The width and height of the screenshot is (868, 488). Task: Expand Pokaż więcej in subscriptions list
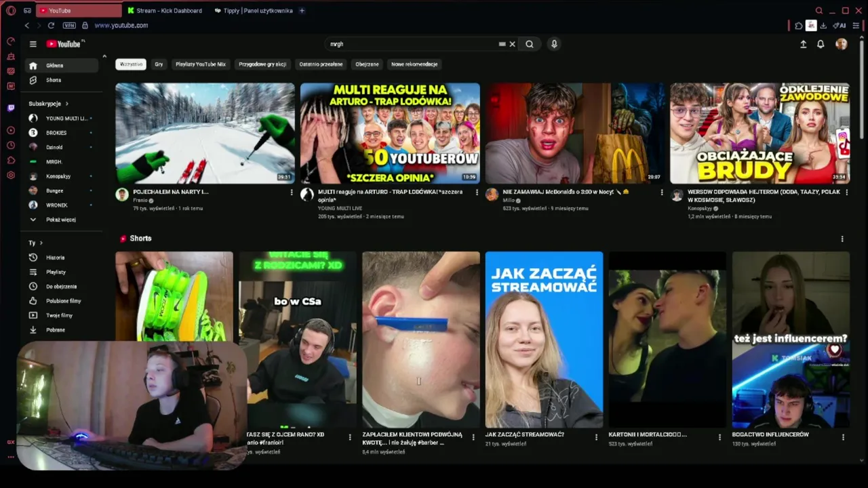pyautogui.click(x=61, y=220)
